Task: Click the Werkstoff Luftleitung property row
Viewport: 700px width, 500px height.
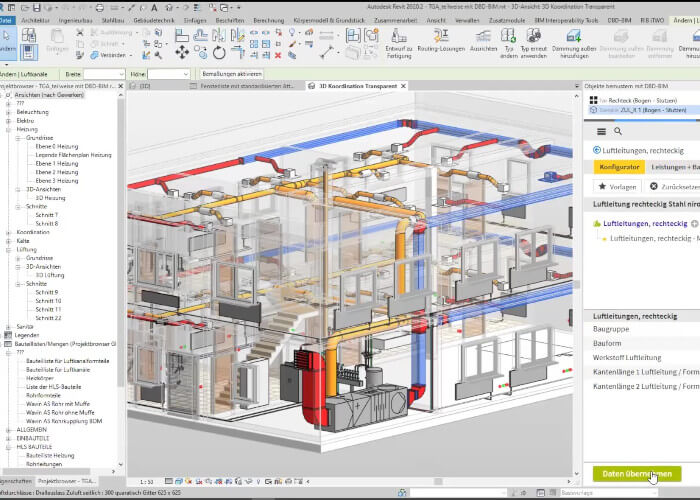Action: click(642, 358)
